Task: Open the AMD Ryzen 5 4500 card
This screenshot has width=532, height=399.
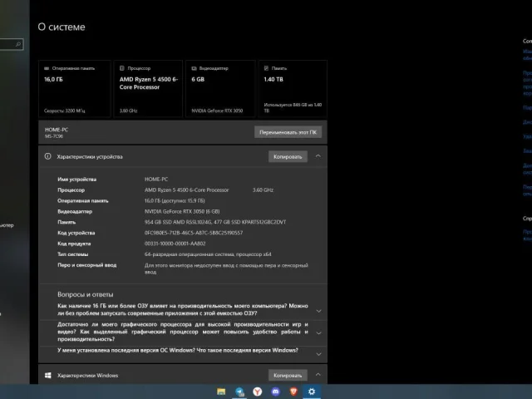Action: coord(148,89)
